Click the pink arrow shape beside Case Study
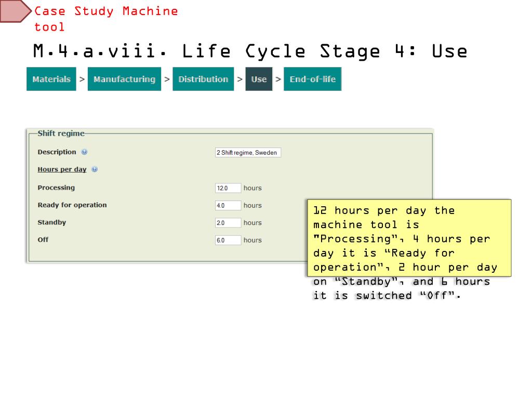Viewport: 532px width, 399px height. tap(15, 11)
